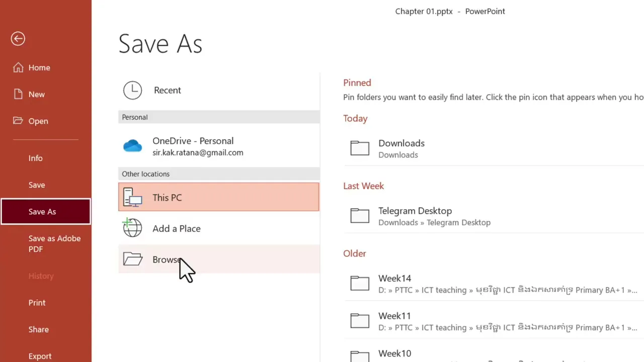644x362 pixels.
Task: Click the Today section heading
Action: (355, 118)
